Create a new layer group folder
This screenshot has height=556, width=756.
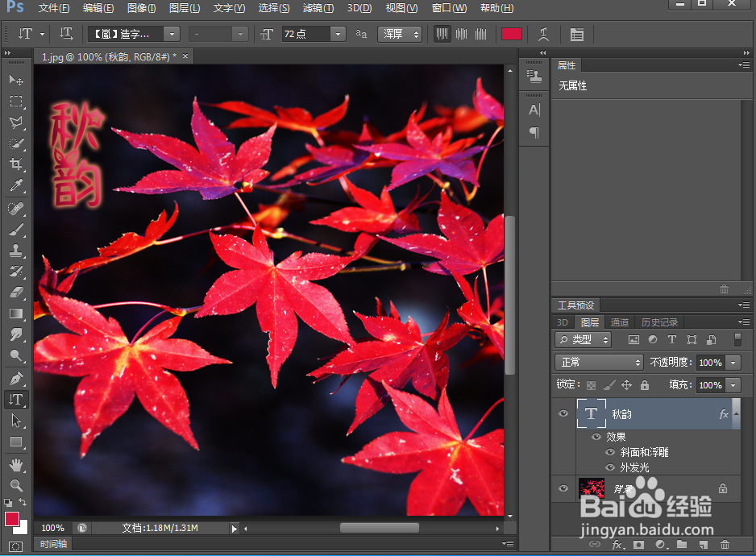[682, 545]
